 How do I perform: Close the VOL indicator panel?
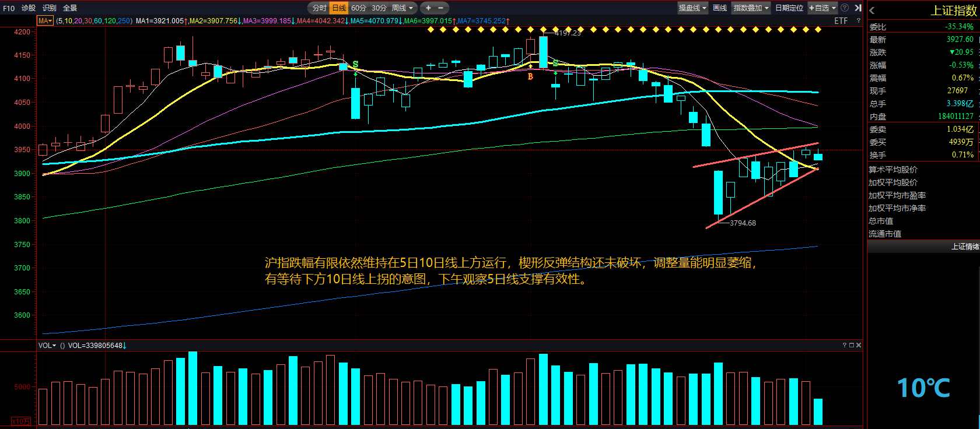point(858,345)
